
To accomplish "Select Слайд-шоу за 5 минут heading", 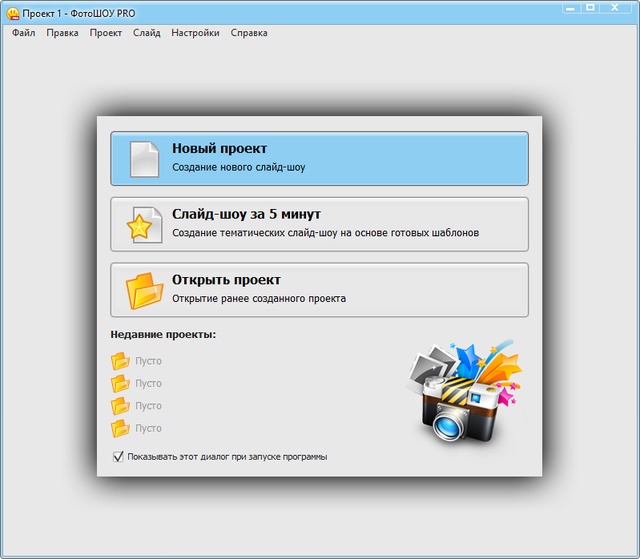I will click(246, 214).
